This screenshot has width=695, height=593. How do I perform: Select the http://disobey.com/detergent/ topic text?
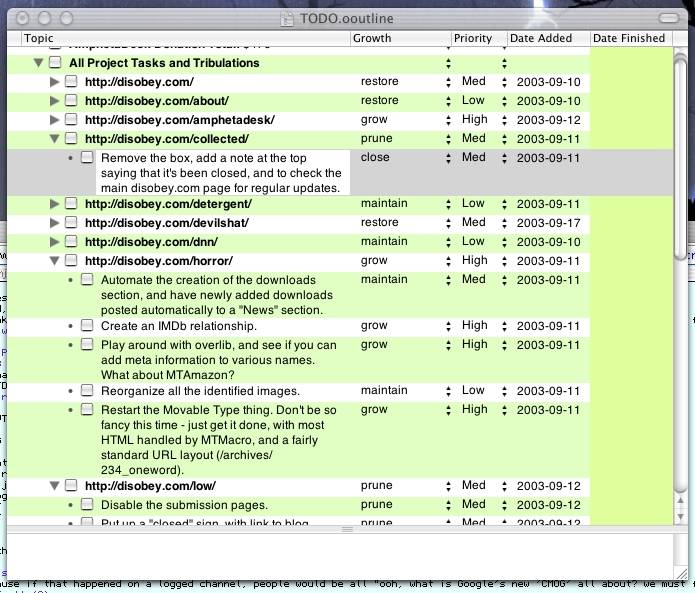[168, 204]
